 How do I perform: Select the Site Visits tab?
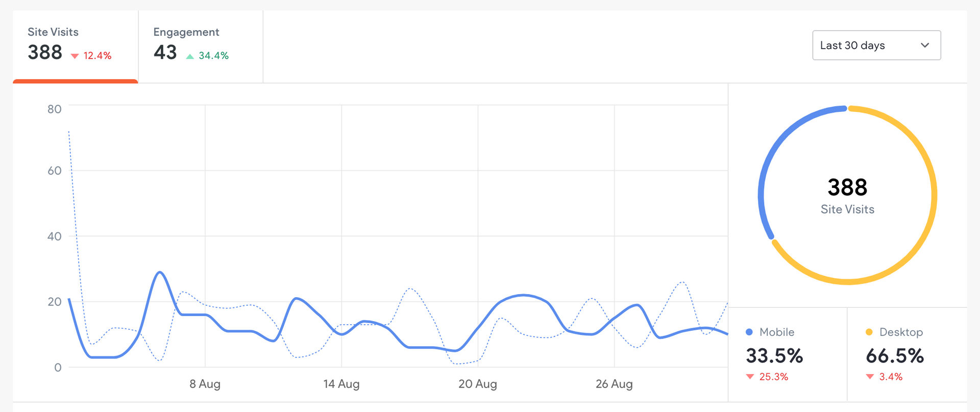(75, 46)
